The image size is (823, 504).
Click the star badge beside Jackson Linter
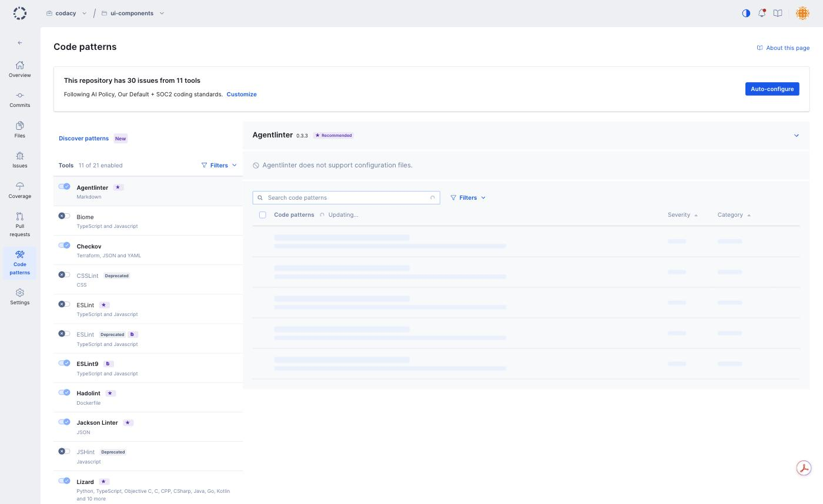pos(128,422)
